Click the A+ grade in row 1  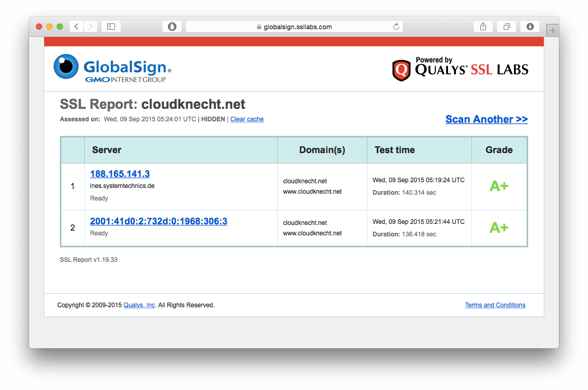coord(499,186)
